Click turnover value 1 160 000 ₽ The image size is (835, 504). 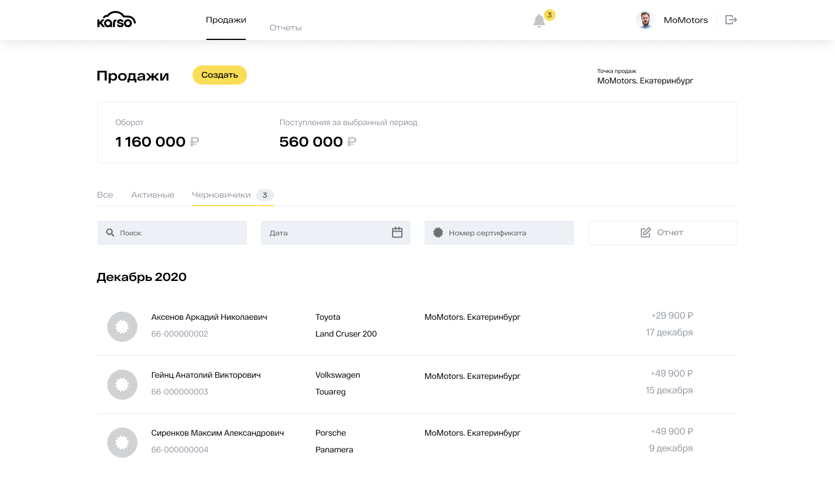pos(157,142)
